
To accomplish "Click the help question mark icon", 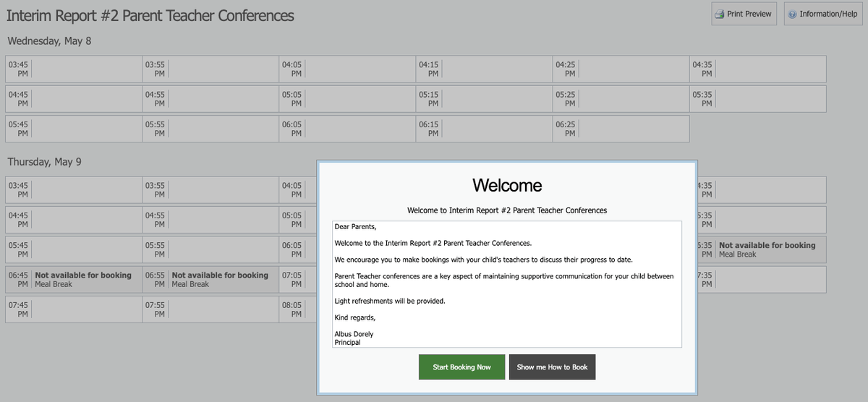I will [x=792, y=14].
